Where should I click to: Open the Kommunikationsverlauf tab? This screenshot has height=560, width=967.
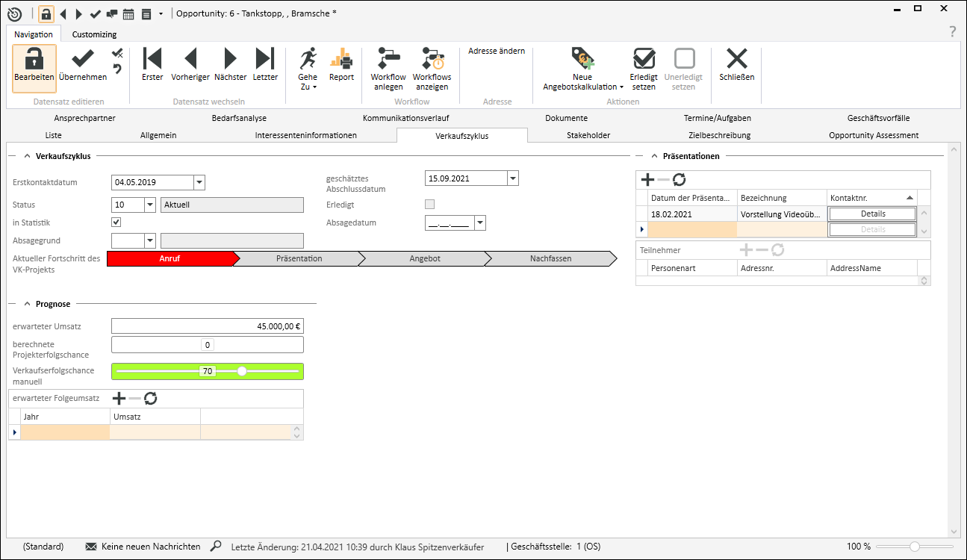point(405,118)
